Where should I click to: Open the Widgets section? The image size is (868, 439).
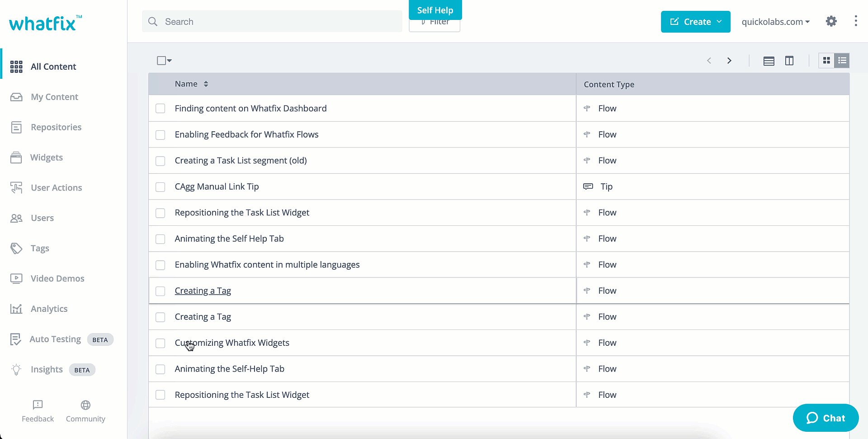47,157
